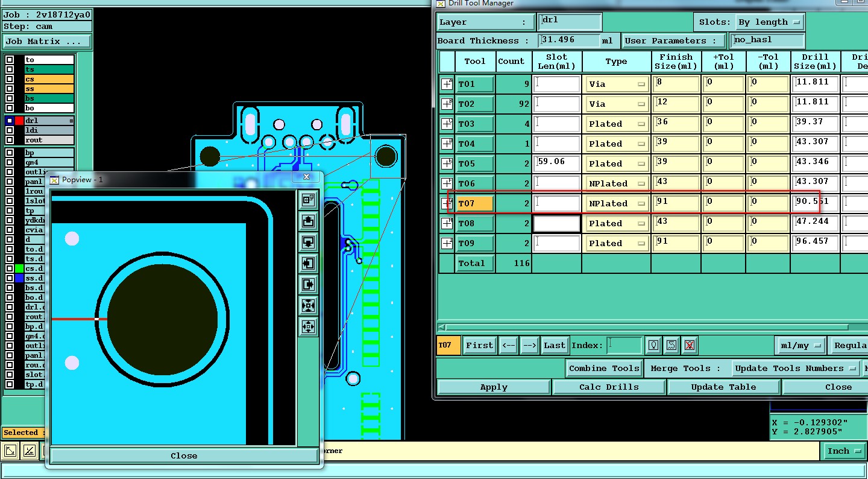
Task: Open the Job Matrix button
Action: [47, 42]
